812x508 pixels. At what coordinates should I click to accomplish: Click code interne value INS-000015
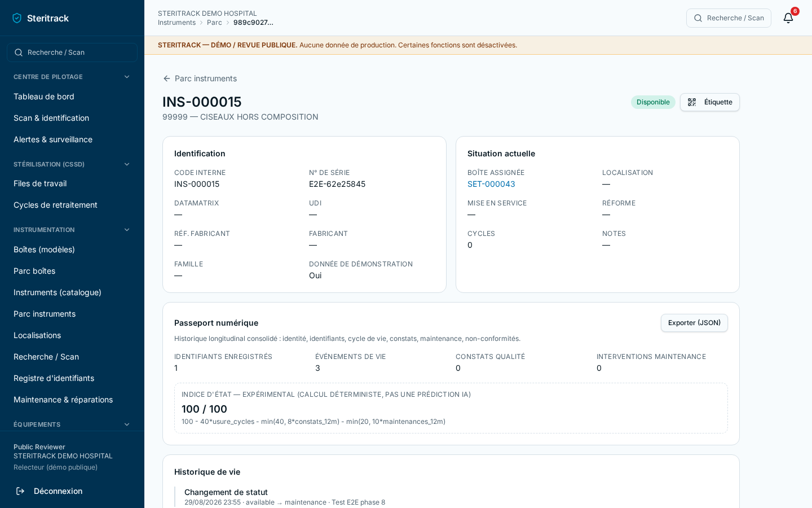[197, 184]
